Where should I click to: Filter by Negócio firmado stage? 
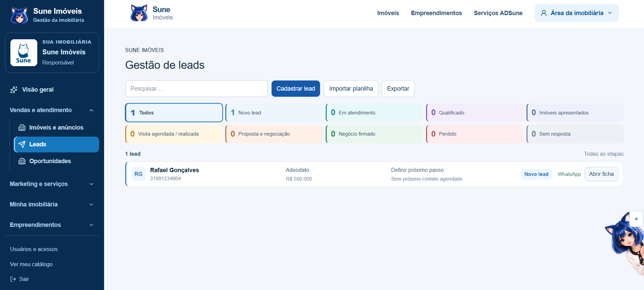[x=374, y=134]
